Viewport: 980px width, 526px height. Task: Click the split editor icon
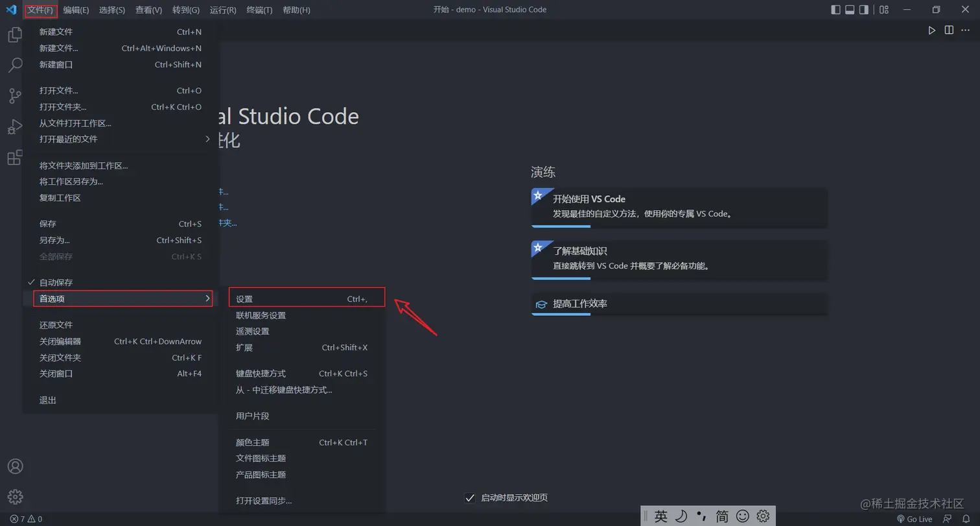tap(949, 30)
